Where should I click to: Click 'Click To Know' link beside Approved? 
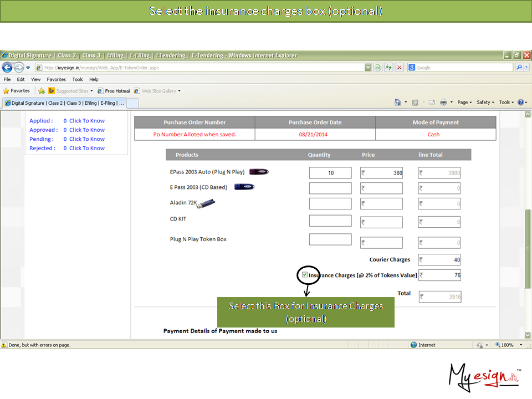coord(86,130)
